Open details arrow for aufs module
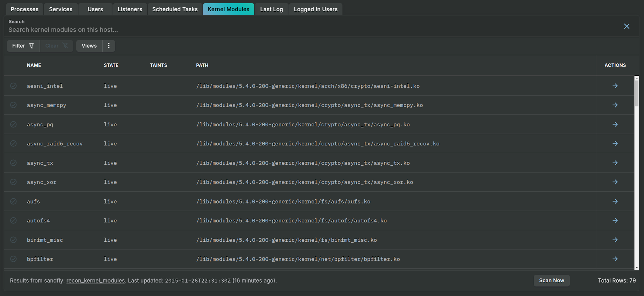The height and width of the screenshot is (296, 644). [x=615, y=201]
